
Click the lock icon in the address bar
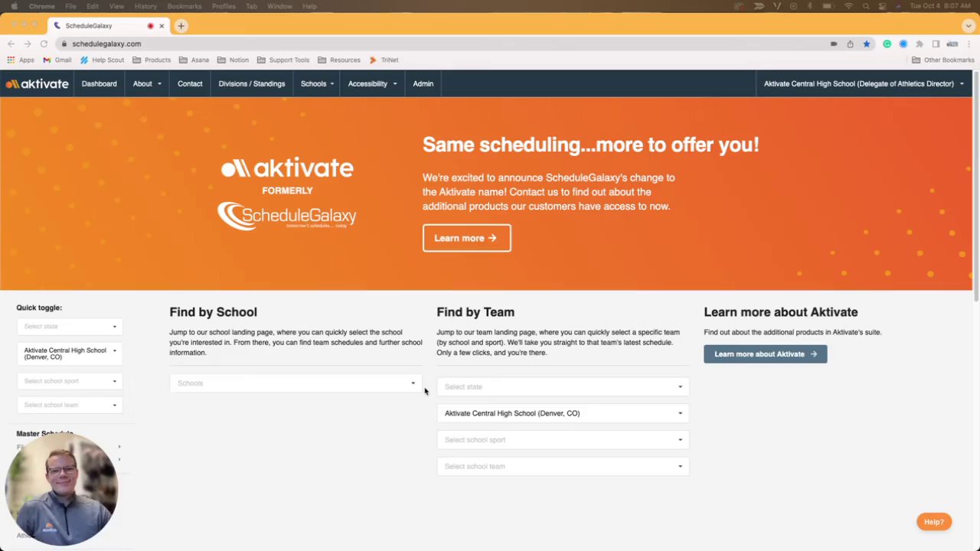click(x=65, y=44)
